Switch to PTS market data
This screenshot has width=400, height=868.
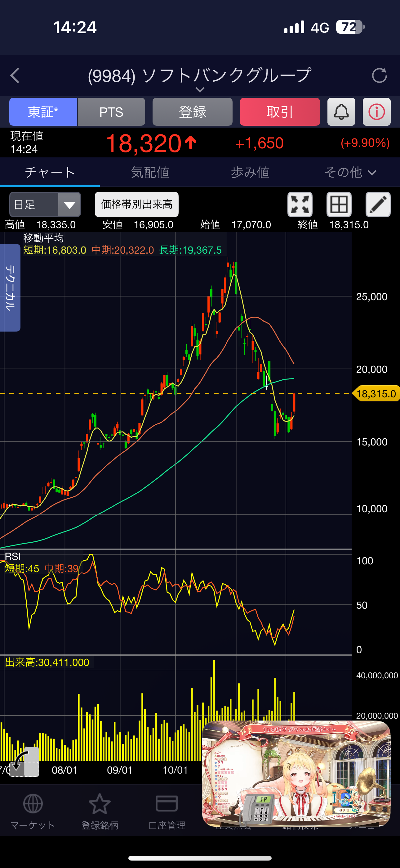pos(111,112)
